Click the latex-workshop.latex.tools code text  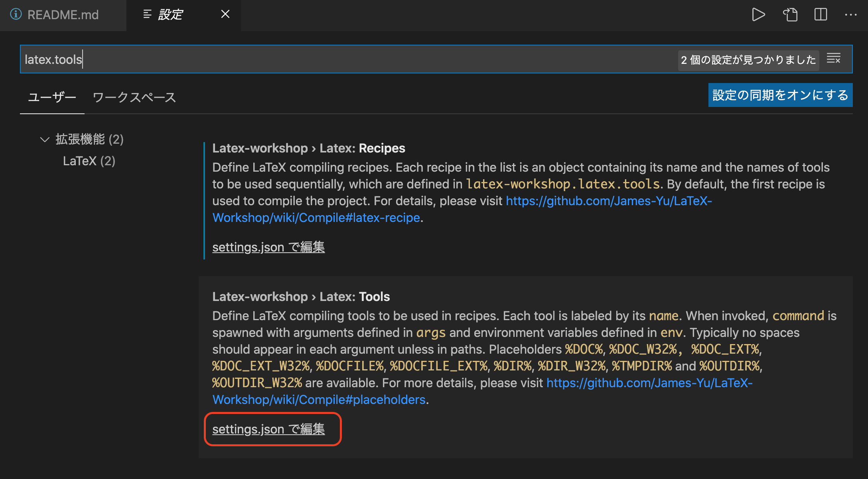point(563,184)
